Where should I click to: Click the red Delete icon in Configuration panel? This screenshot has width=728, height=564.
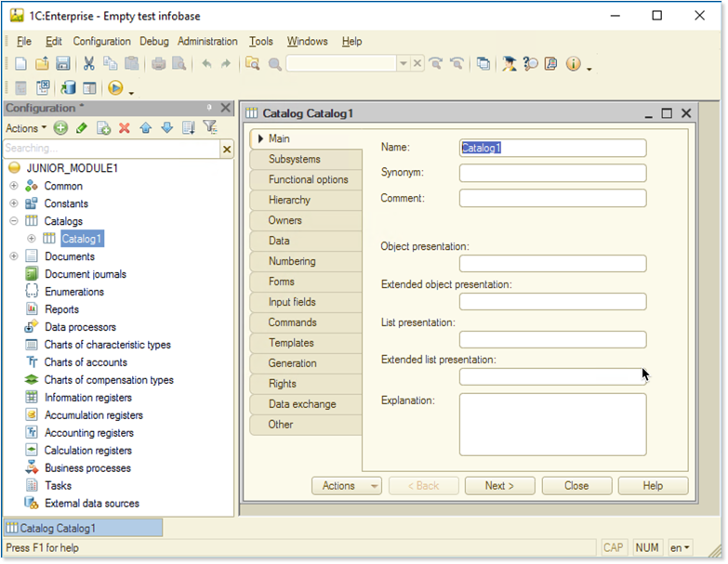pyautogui.click(x=124, y=128)
